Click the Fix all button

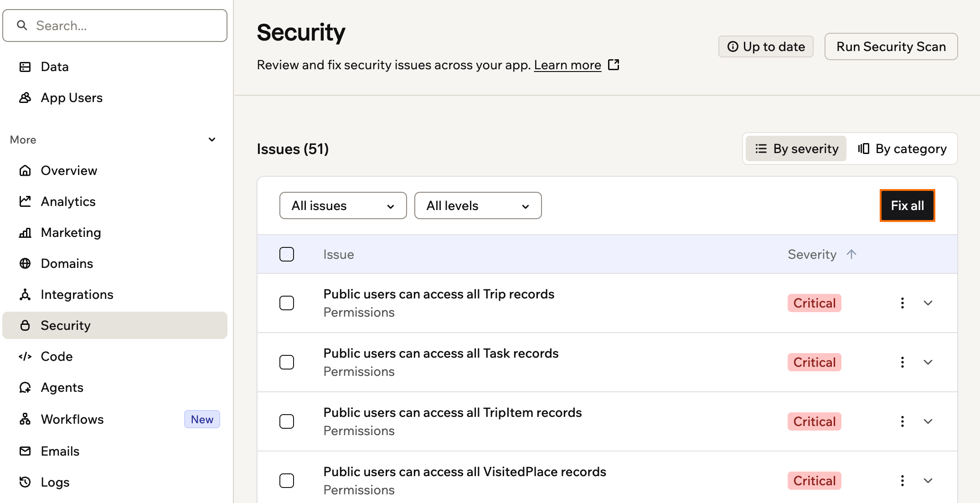[x=907, y=205]
